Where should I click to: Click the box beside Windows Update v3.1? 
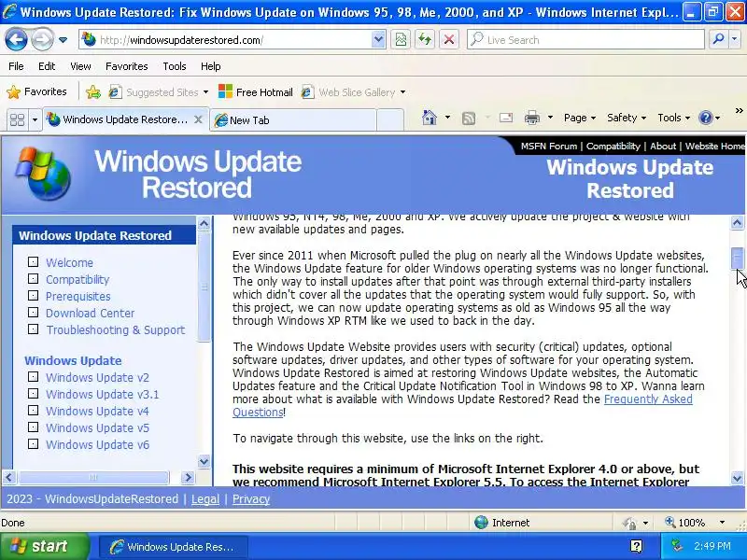coord(33,393)
